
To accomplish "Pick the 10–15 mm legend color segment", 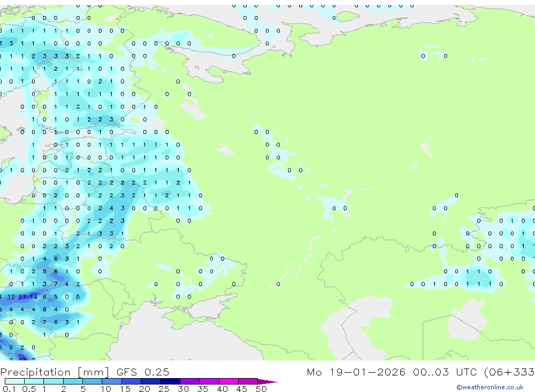I will (112, 381).
